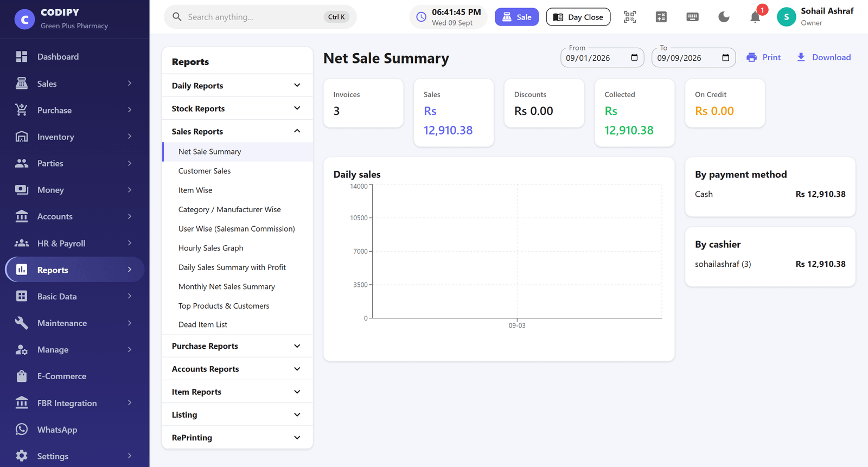Expand the Listing section
This screenshot has height=467, width=868.
[237, 414]
